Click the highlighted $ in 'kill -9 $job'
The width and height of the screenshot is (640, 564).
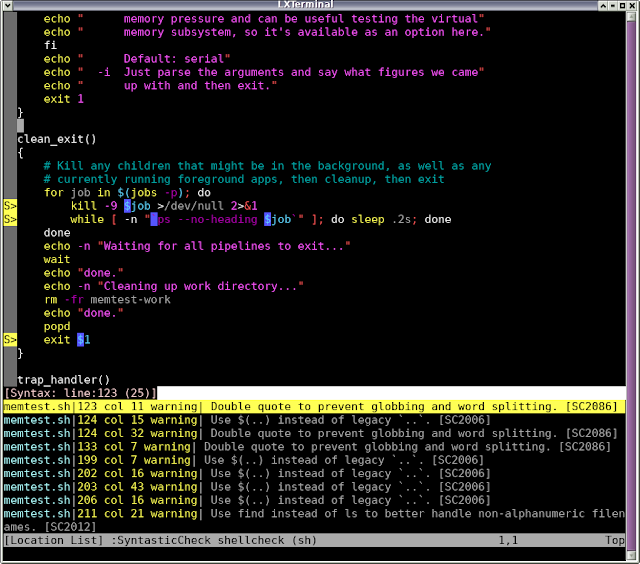coord(127,206)
